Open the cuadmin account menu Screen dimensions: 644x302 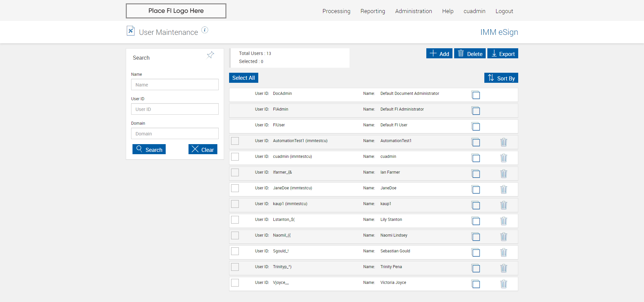point(474,11)
